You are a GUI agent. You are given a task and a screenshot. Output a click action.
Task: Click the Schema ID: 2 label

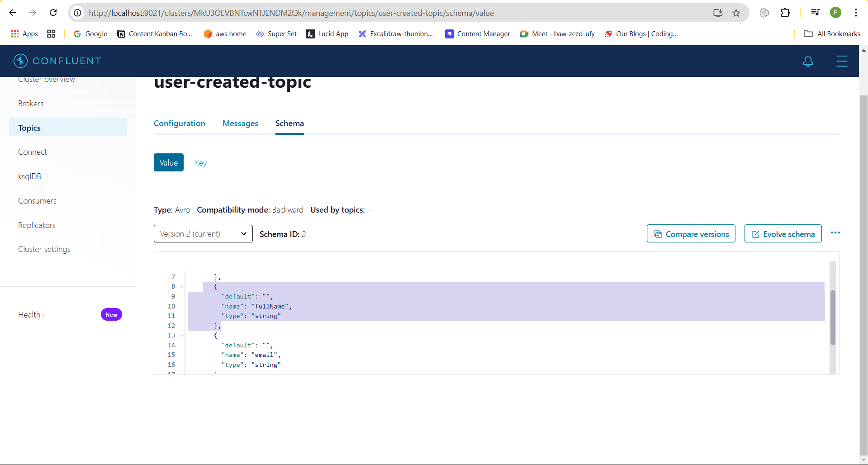(x=283, y=234)
